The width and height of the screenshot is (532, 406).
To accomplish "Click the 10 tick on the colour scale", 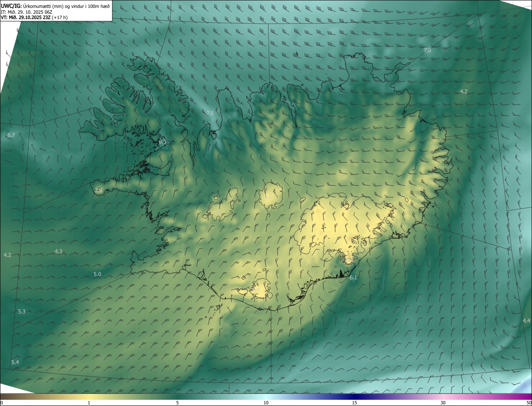I will (x=266, y=403).
